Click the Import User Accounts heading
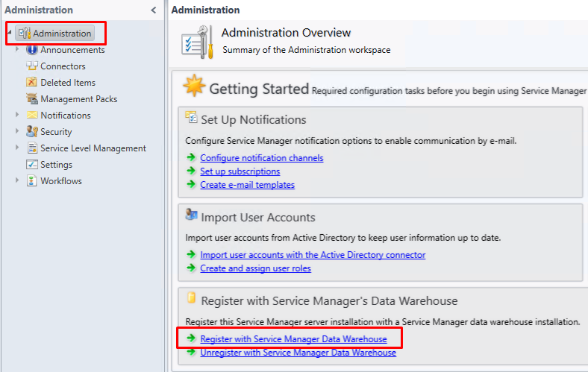588x372 pixels. pos(258,217)
